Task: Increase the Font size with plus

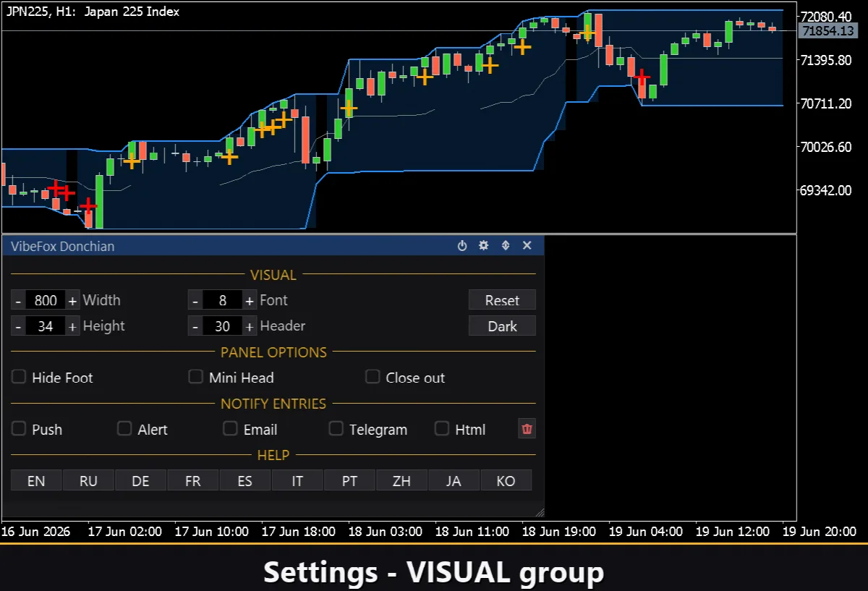Action: (x=250, y=300)
